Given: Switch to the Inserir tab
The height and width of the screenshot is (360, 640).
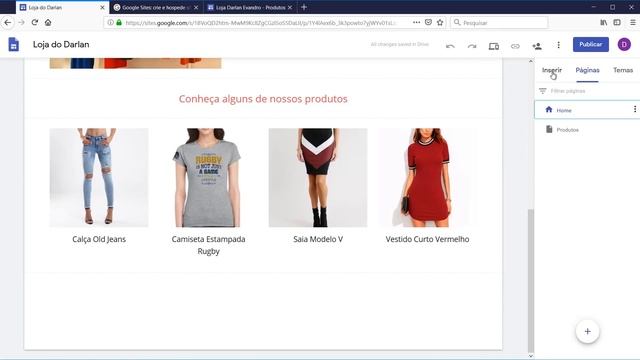Looking at the screenshot, I should (552, 70).
